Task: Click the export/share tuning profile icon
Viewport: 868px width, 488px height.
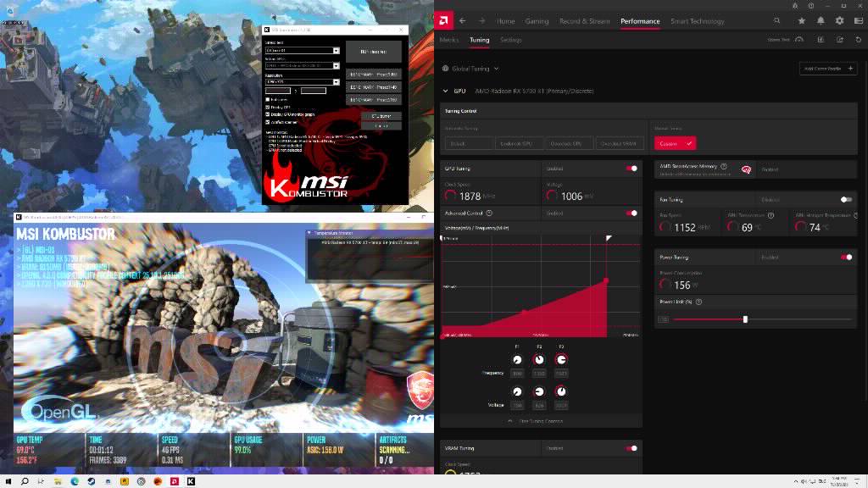Action: click(x=840, y=40)
